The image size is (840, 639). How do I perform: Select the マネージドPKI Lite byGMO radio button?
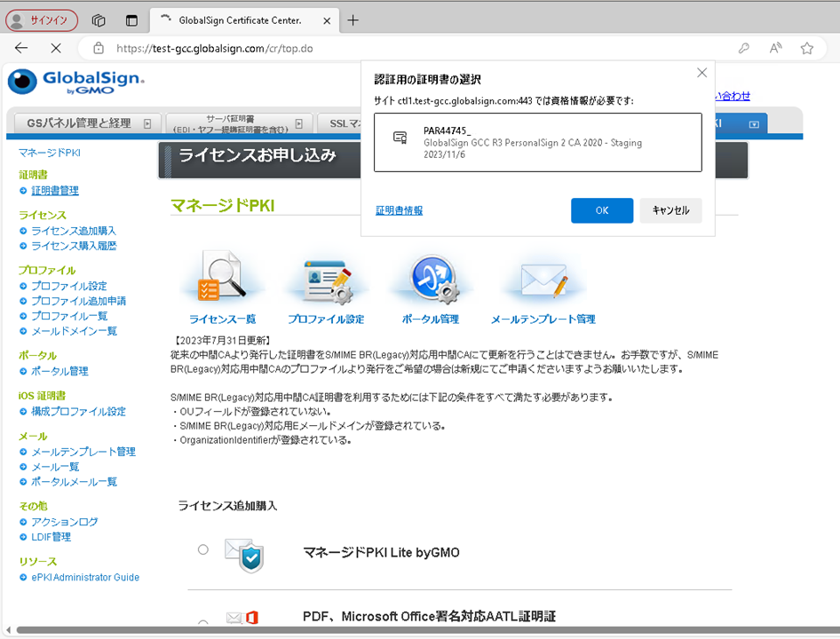point(203,550)
